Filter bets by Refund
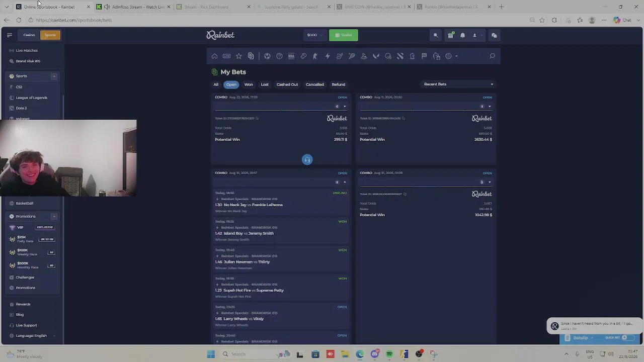Screen dimensions: 644x362 coord(339,84)
